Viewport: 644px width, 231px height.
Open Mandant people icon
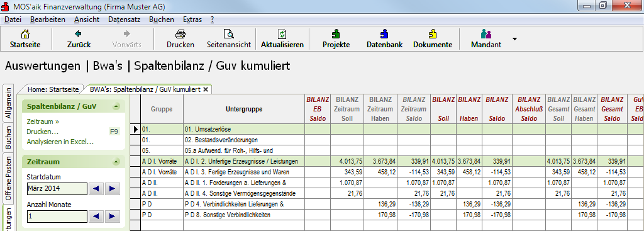pos(486,34)
